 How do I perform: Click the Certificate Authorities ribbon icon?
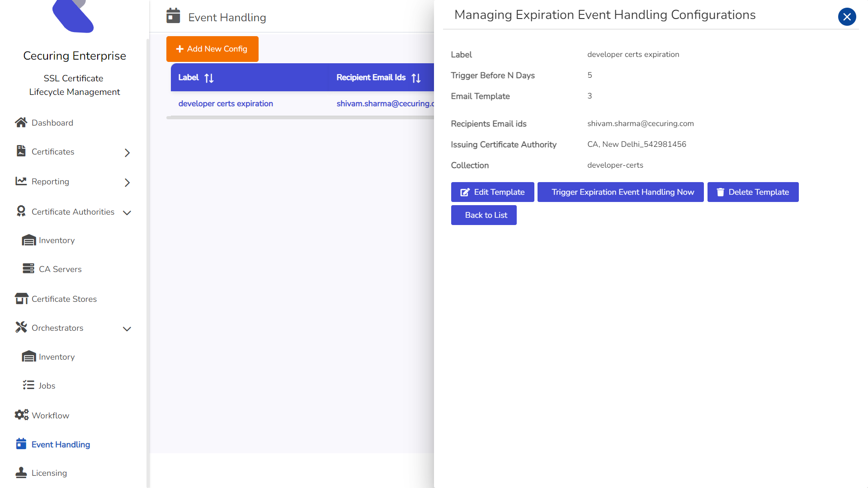pyautogui.click(x=21, y=211)
